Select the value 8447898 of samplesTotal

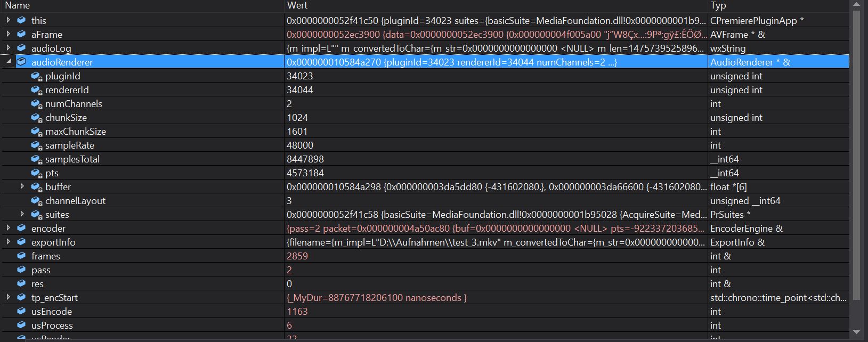[305, 159]
